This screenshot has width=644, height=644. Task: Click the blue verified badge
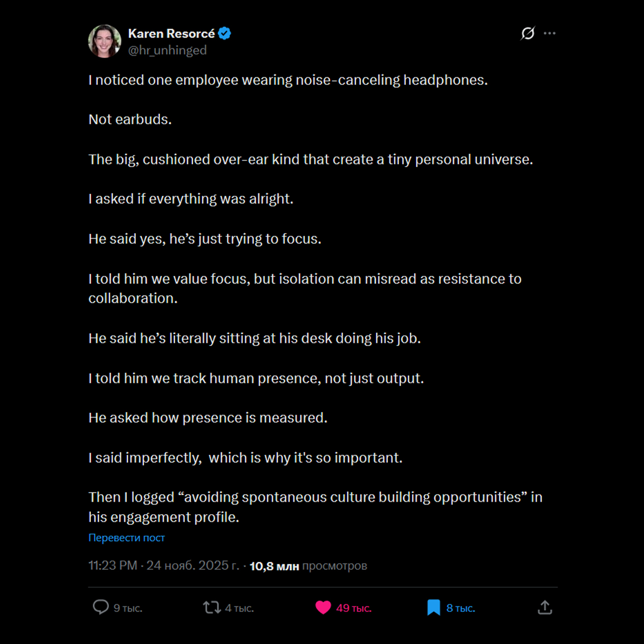coord(224,34)
